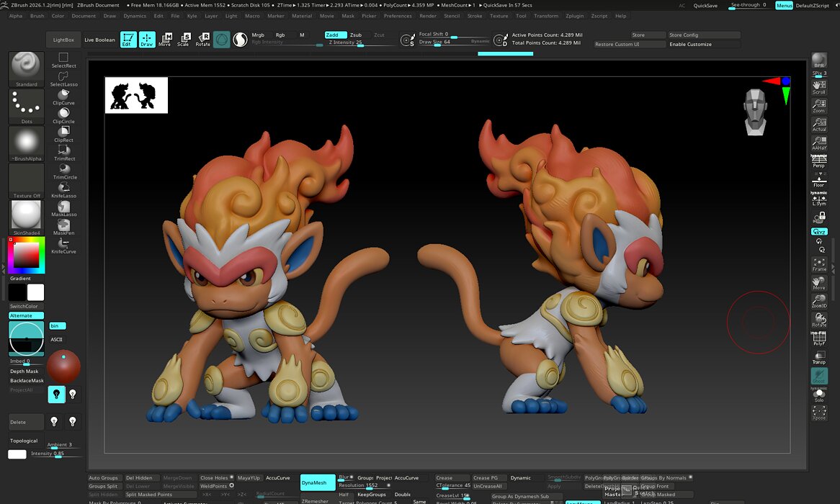Pick the KnifeLasso brush
840x504 pixels.
click(x=63, y=190)
